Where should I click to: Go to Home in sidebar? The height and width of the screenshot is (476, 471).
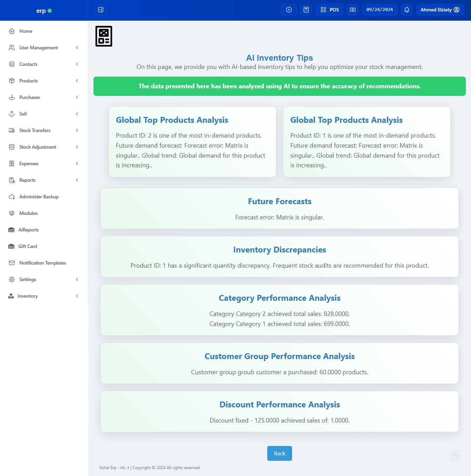[26, 31]
